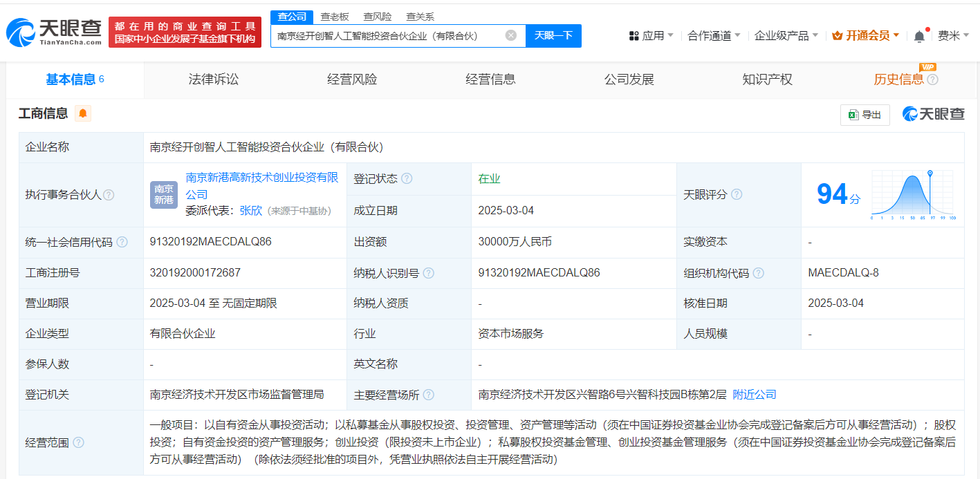The image size is (980, 479).
Task: Click help icon beside 经营范围
Action: (78, 442)
